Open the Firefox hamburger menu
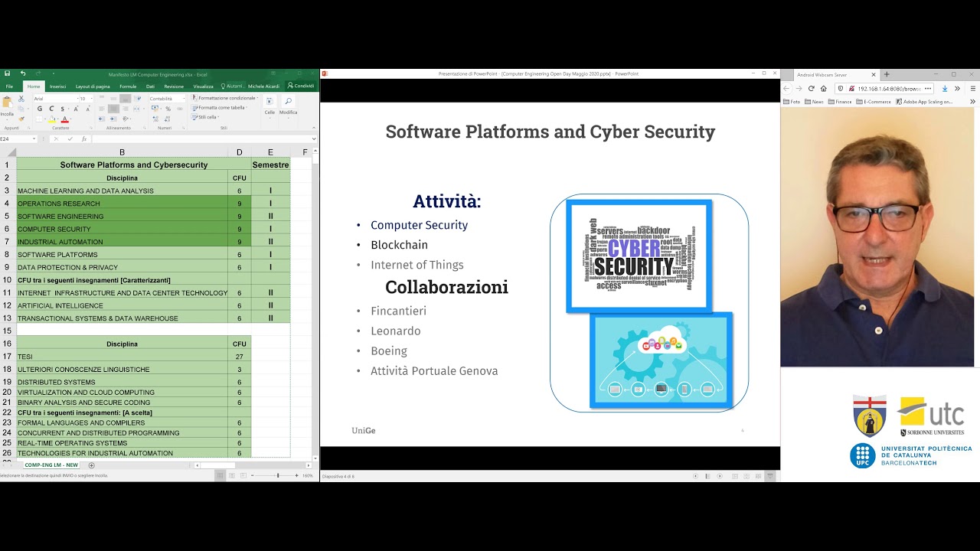The width and height of the screenshot is (980, 551). click(x=973, y=89)
